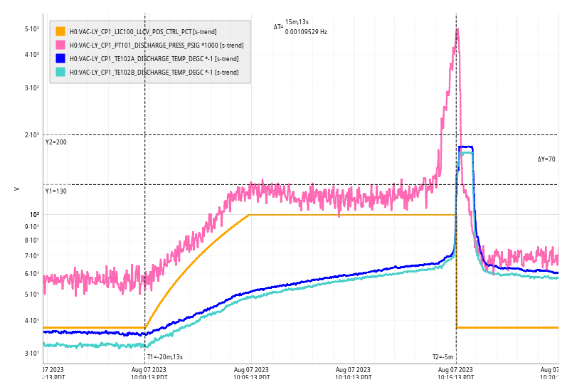This screenshot has width=572, height=392.
Task: Click the 5·10² Y-axis tick label
Action: tap(32, 29)
